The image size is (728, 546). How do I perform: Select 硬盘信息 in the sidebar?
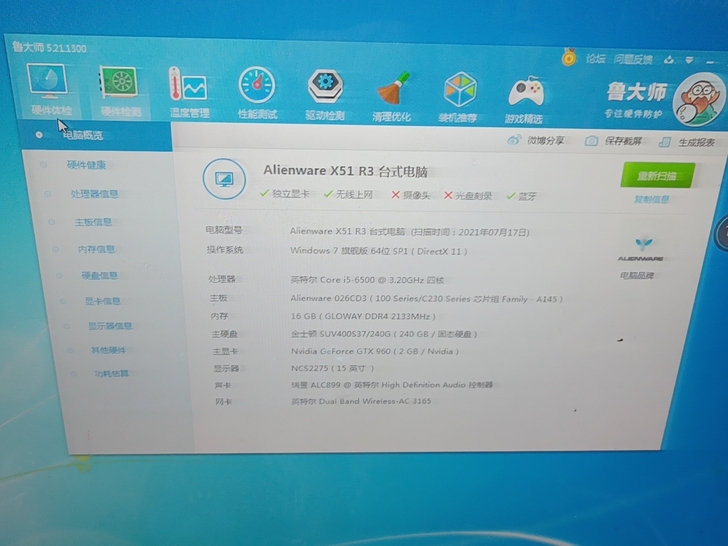click(x=99, y=275)
